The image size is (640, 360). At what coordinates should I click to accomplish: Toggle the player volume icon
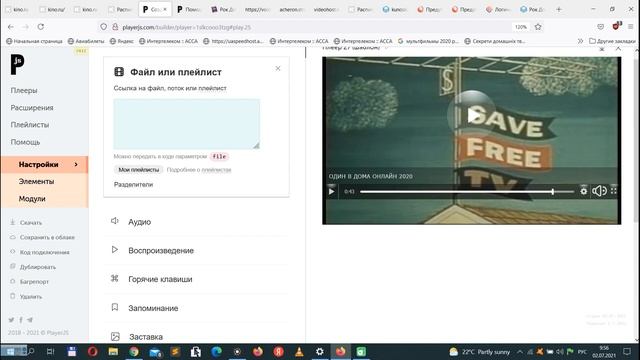[x=599, y=191]
